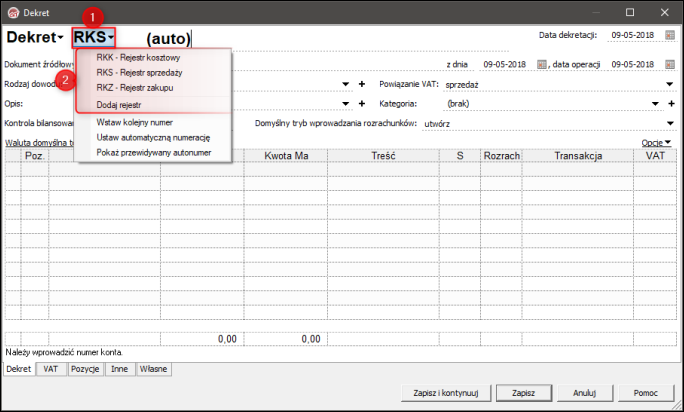This screenshot has width=684, height=412.
Task: Open calendar picker for z dnia date
Action: pyautogui.click(x=541, y=65)
